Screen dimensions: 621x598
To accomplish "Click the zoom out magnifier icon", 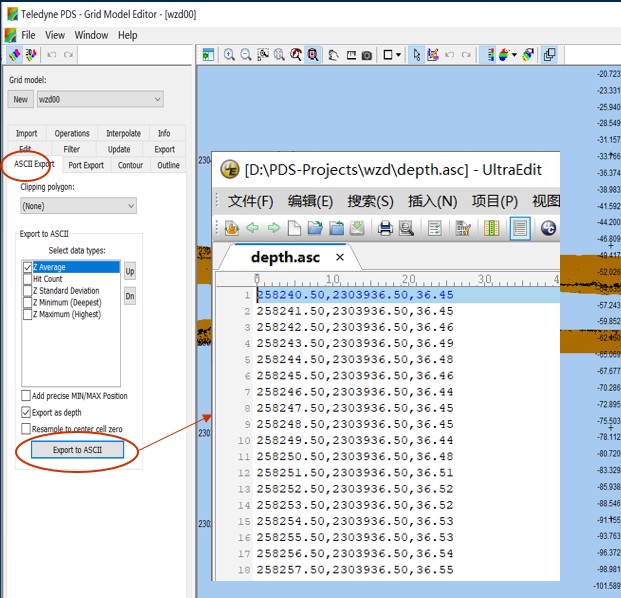I will 246,55.
